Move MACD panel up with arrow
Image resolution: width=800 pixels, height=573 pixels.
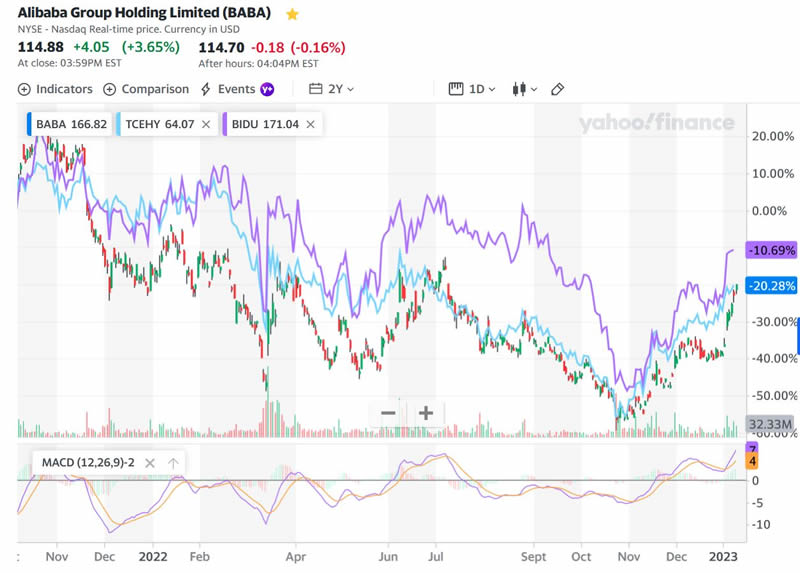tap(173, 463)
